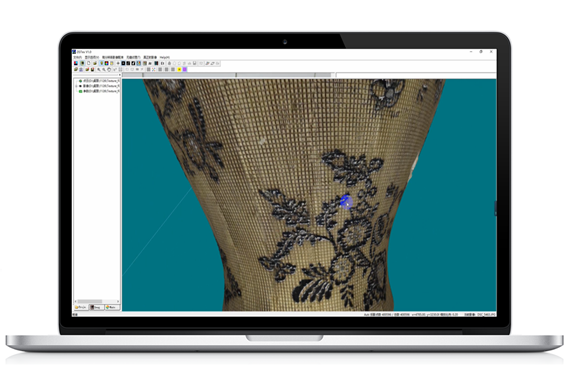Viewport: 569px width, 392px height.
Task: Click the pencil edit icon in top toolbar
Action: point(207,63)
